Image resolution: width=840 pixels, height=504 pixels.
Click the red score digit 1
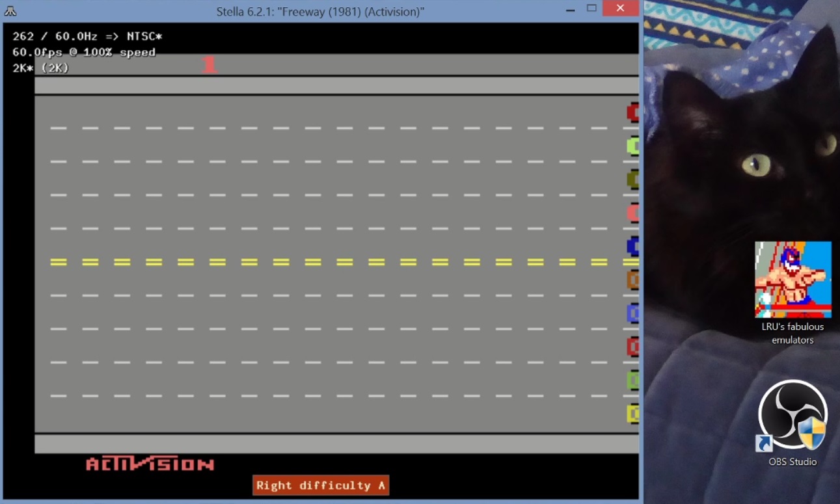(209, 64)
